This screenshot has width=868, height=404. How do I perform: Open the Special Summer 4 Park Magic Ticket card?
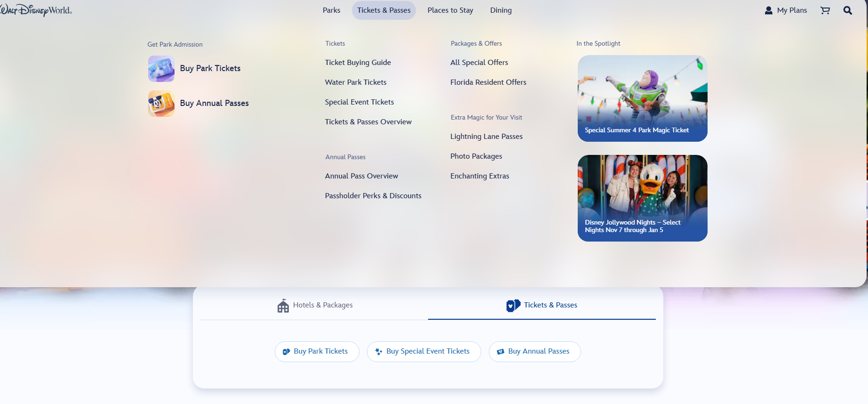coord(643,98)
